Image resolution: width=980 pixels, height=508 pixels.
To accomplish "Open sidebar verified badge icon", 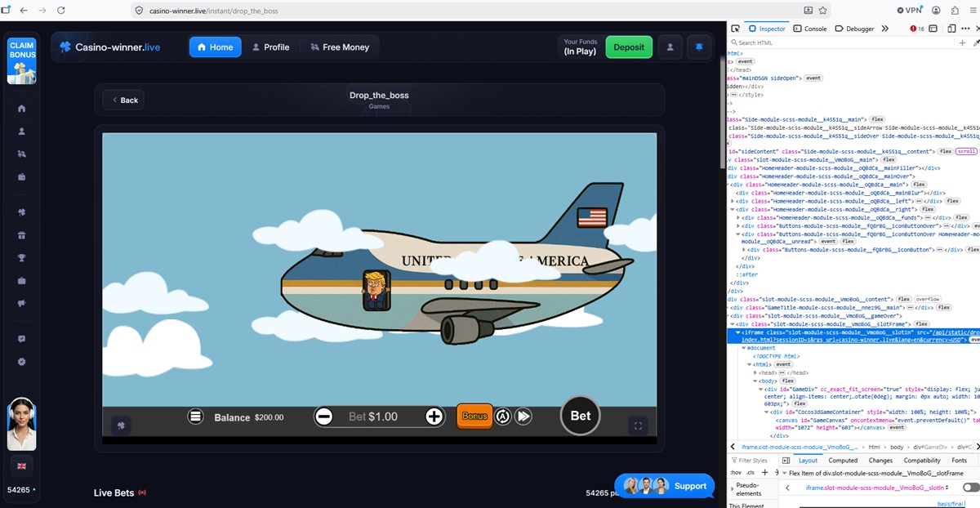I will [22, 362].
